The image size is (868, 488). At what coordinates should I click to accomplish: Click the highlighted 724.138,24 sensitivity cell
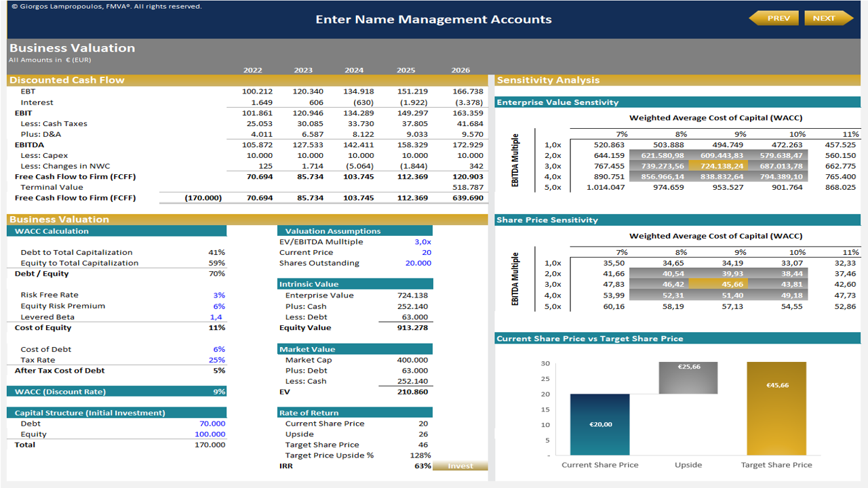tap(718, 166)
